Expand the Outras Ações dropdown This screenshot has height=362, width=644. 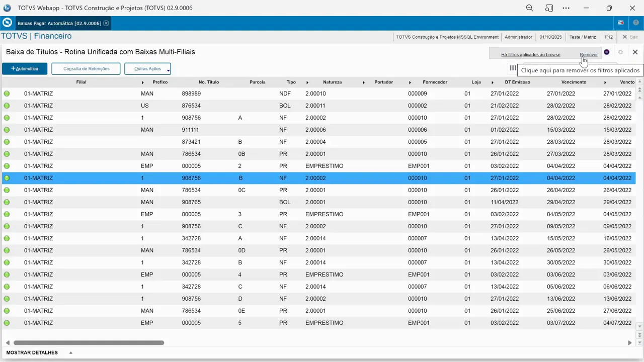coord(147,68)
